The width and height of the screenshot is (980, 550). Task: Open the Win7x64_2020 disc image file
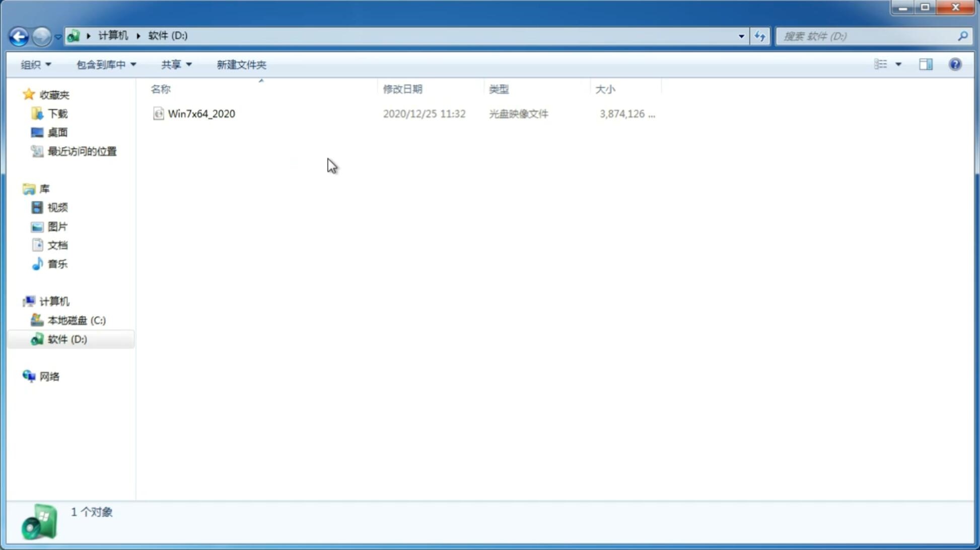pos(201,114)
